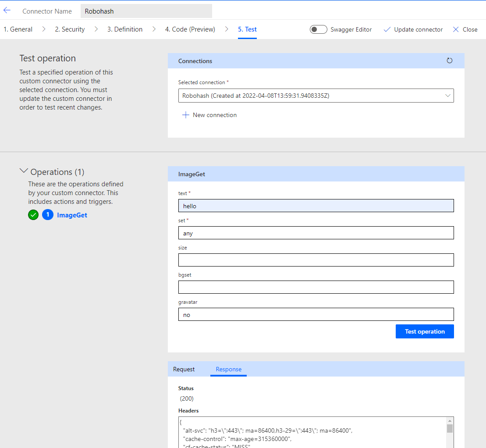Toggle the Swagger Editor switch

coord(318,29)
